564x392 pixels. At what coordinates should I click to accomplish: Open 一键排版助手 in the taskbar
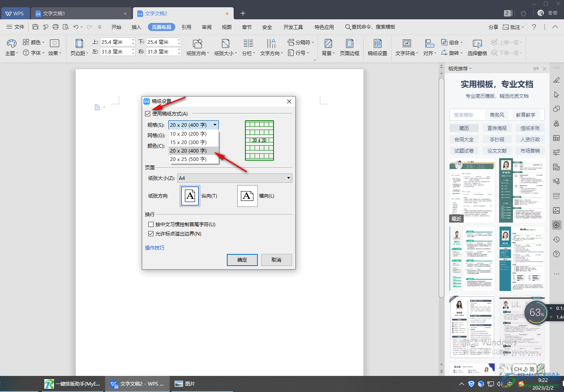coord(73,384)
